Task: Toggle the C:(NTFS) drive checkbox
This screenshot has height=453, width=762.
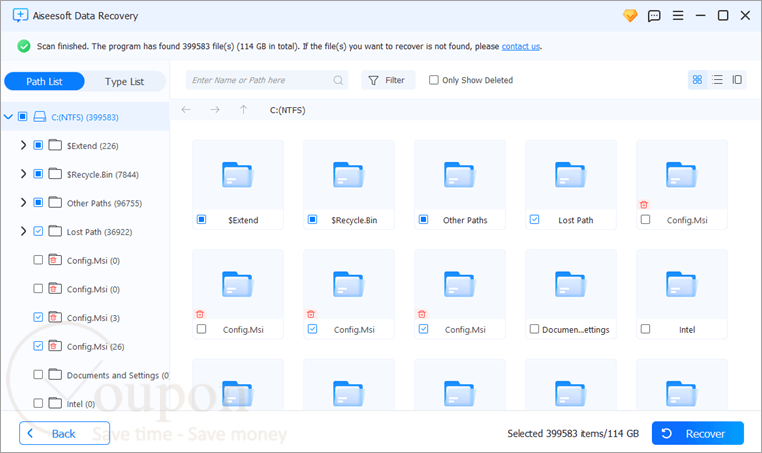Action: pos(22,117)
